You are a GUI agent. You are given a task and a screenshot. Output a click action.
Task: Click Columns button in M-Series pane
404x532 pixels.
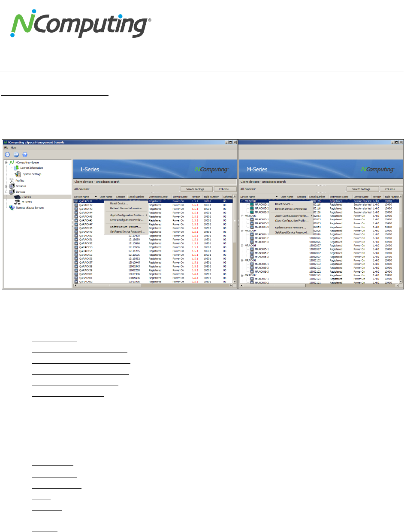point(391,189)
